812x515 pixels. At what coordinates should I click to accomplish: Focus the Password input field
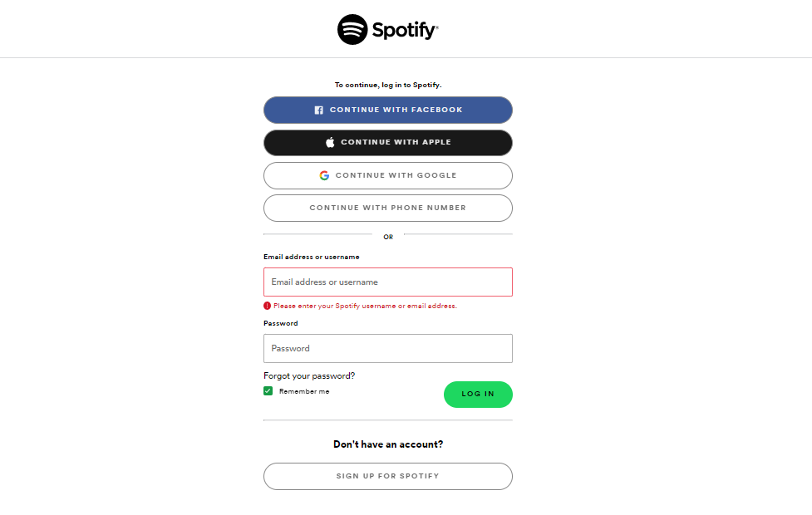pyautogui.click(x=387, y=348)
